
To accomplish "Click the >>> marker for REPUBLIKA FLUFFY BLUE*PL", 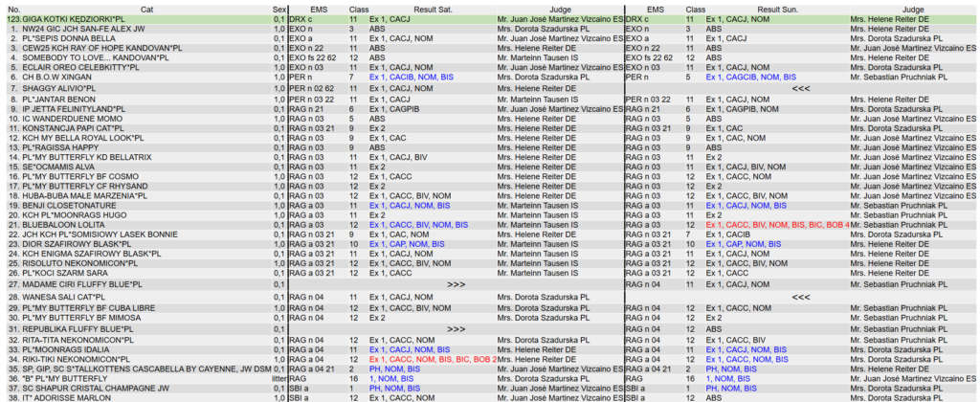I will point(457,328).
